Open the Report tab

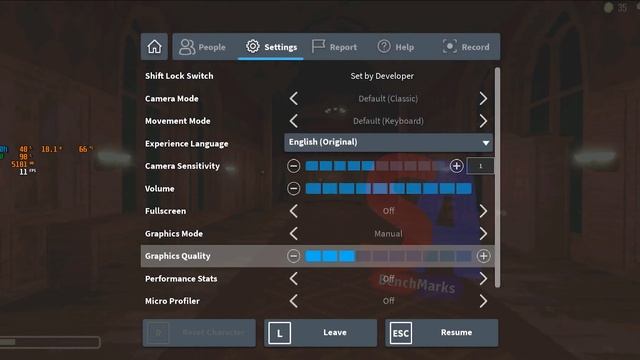click(x=334, y=47)
